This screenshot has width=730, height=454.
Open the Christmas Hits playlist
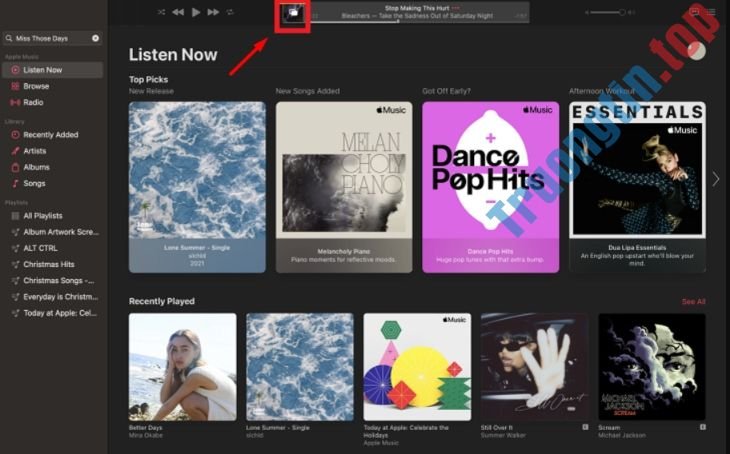tap(49, 264)
